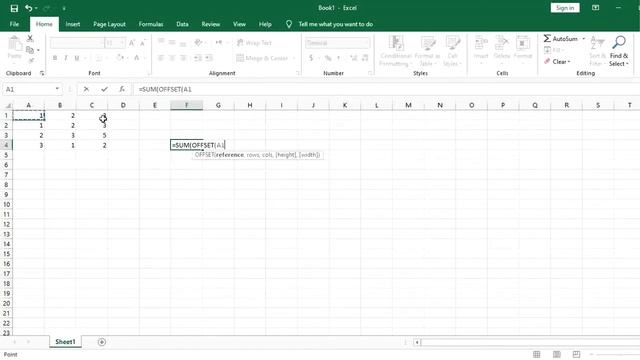
Task: Toggle Underline formatting
Action: (77, 58)
